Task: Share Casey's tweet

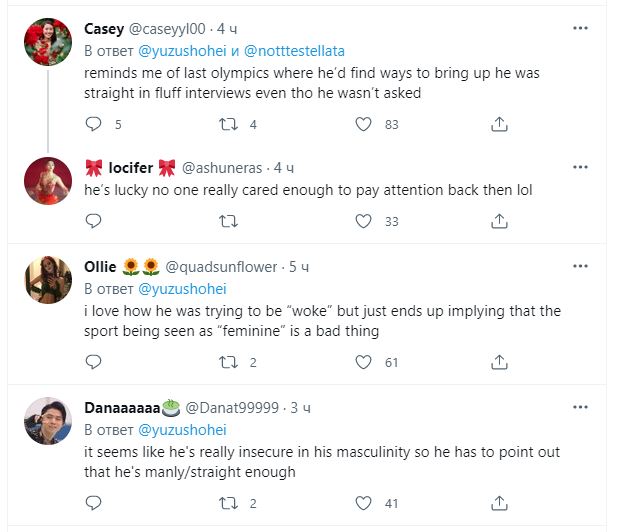Action: click(x=499, y=125)
